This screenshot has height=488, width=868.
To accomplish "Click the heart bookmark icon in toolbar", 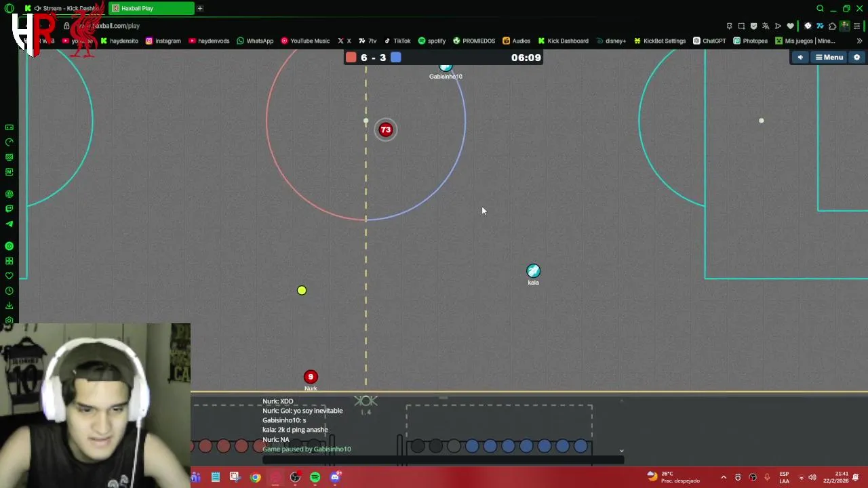I will (790, 26).
